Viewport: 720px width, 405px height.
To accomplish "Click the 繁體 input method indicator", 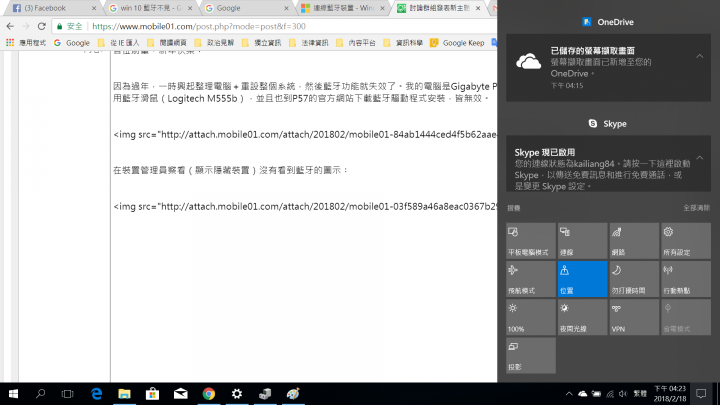I will 640,394.
